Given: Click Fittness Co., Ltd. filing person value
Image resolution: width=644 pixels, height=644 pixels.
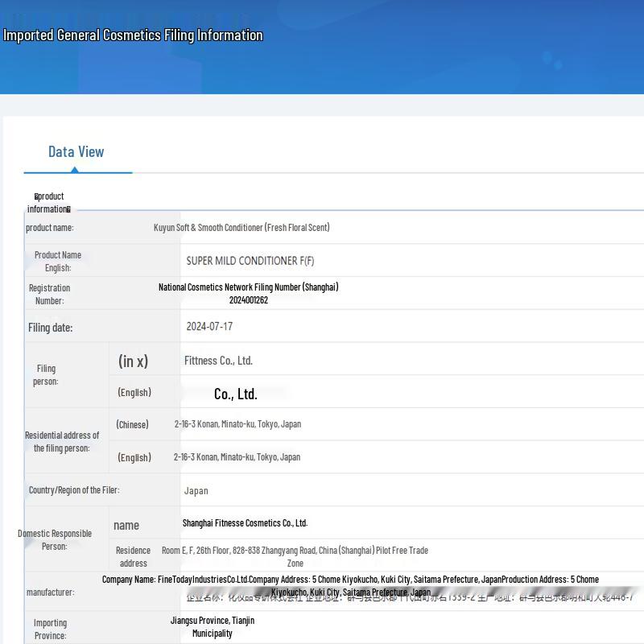Looking at the screenshot, I should 218,361.
